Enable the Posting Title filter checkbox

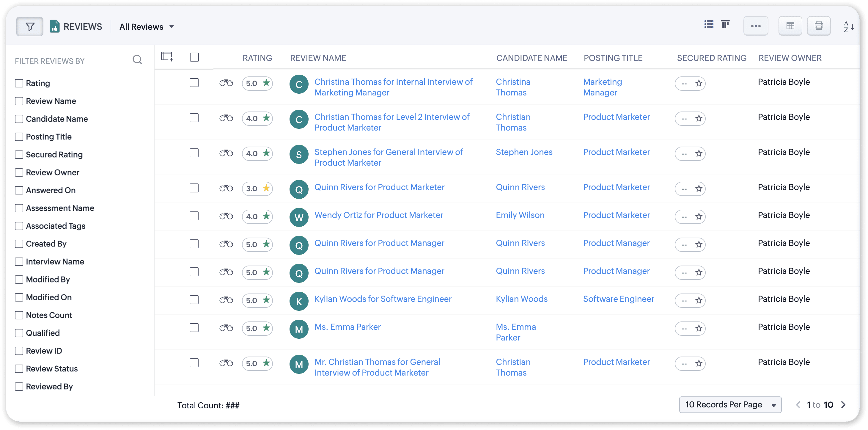point(19,137)
